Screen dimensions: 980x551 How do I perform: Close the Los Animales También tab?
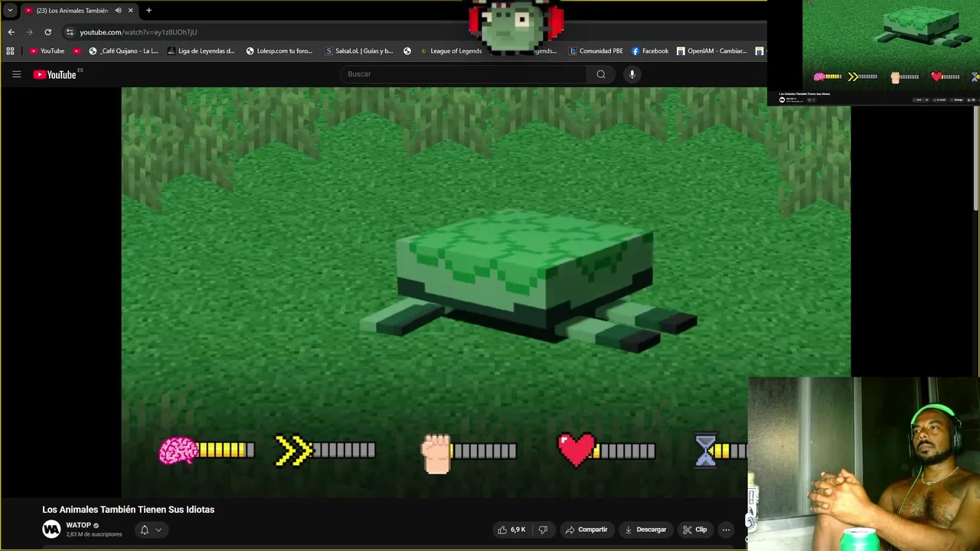[130, 10]
